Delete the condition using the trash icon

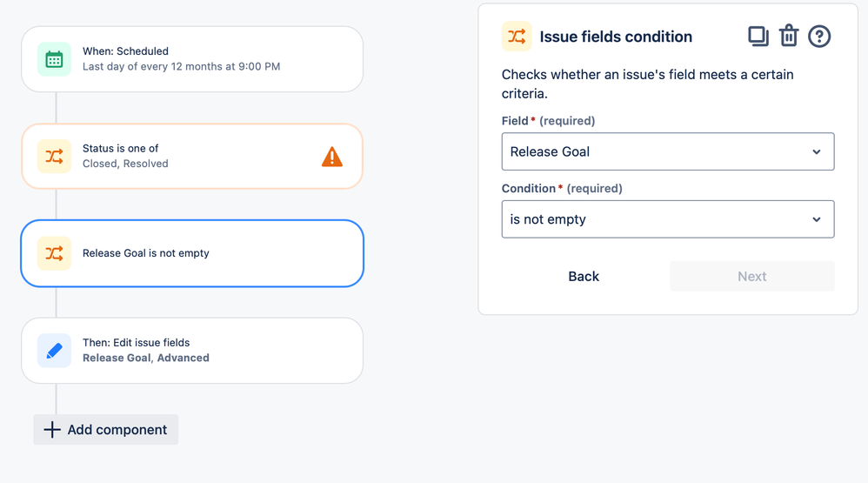click(x=789, y=37)
